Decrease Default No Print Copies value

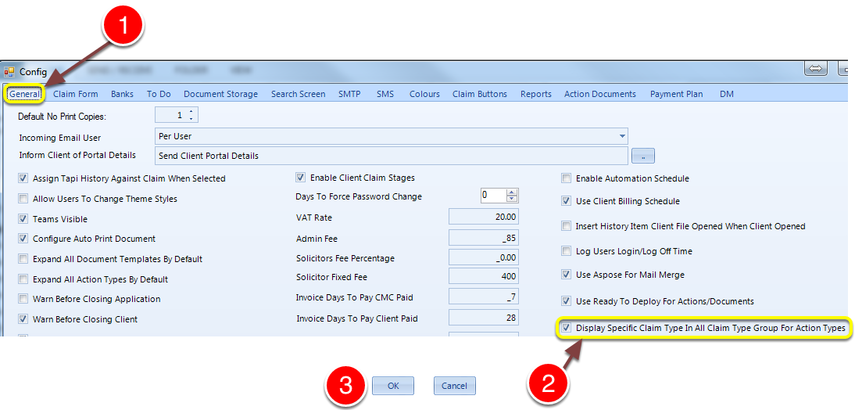click(x=191, y=118)
